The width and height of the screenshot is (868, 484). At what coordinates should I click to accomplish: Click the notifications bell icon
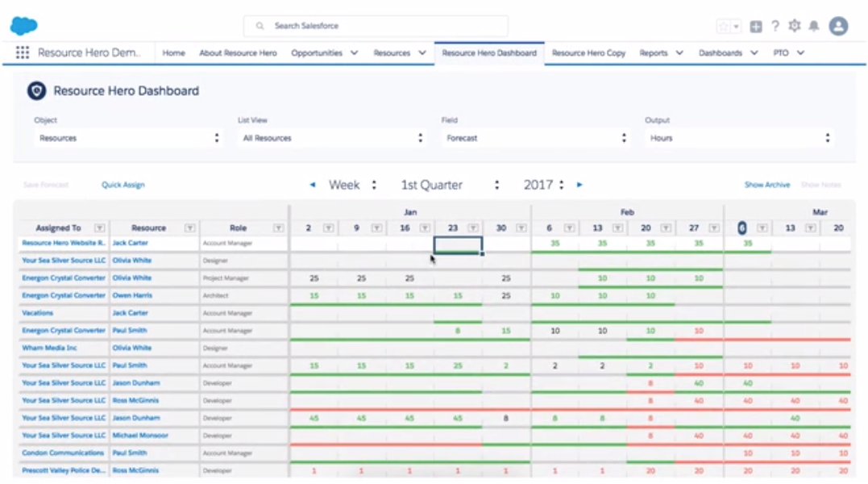(814, 26)
